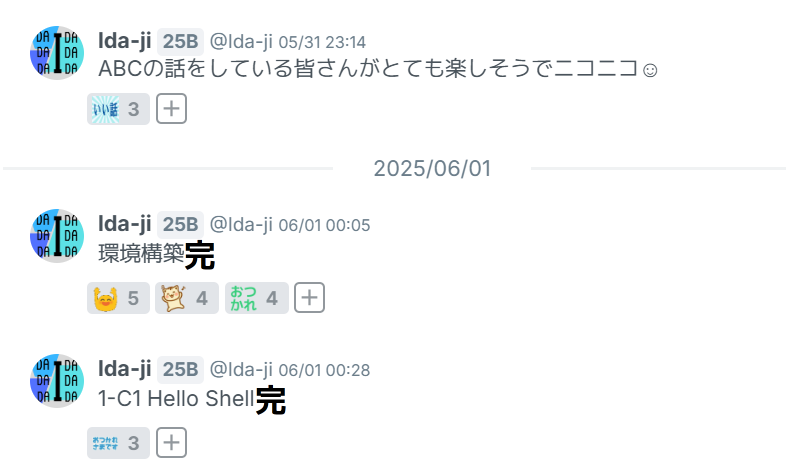786x476 pixels.
Task: Add a stamp to the Hello Shell message
Action: [171, 442]
